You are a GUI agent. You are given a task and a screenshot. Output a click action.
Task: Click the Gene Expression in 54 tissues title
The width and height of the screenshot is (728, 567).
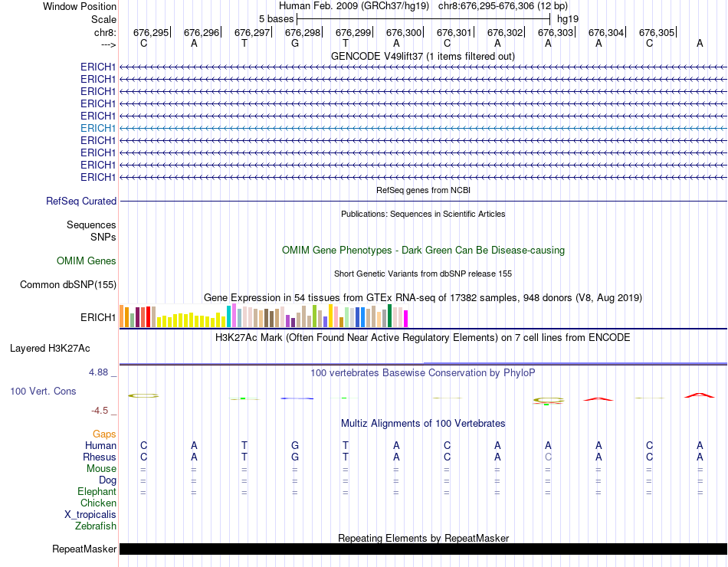coord(422,297)
